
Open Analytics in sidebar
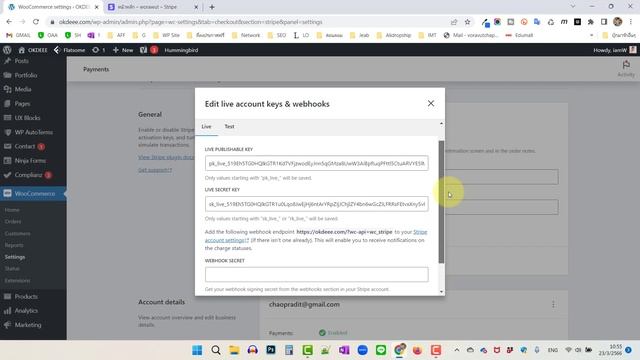tap(26, 311)
